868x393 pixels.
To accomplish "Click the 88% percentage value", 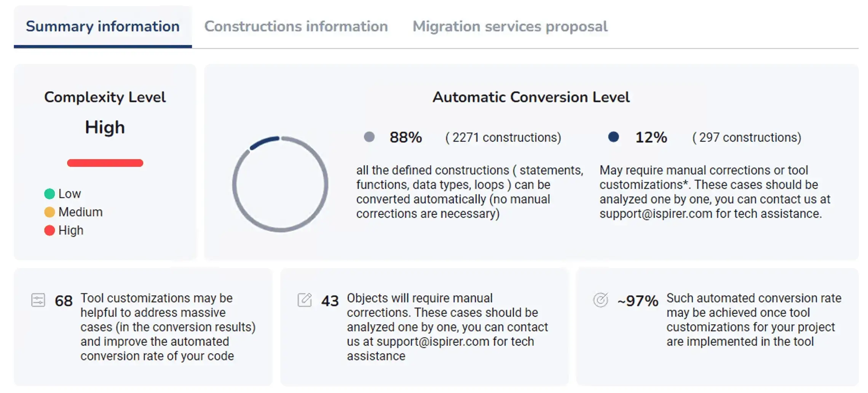I will click(x=405, y=137).
